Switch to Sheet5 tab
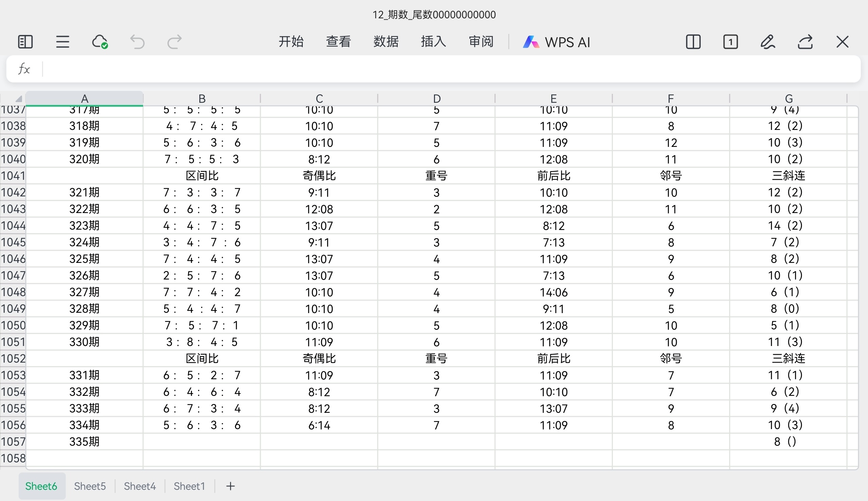The image size is (868, 501). tap(90, 486)
